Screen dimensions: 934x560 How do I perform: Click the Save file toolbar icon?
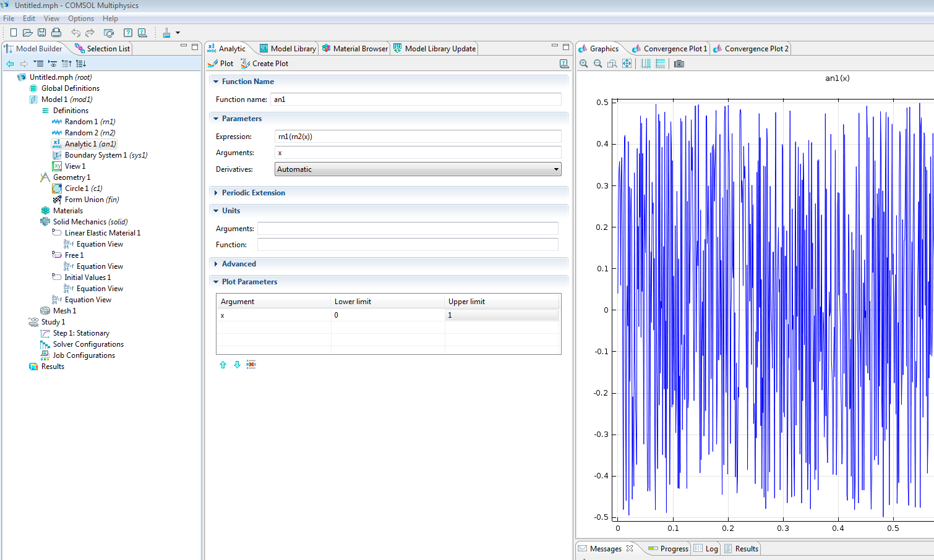pyautogui.click(x=41, y=33)
